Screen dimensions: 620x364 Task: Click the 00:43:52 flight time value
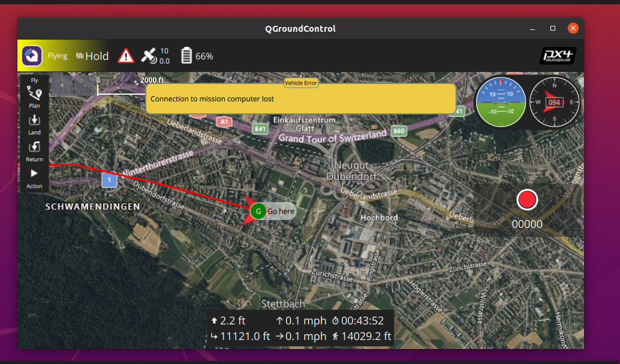(x=363, y=320)
